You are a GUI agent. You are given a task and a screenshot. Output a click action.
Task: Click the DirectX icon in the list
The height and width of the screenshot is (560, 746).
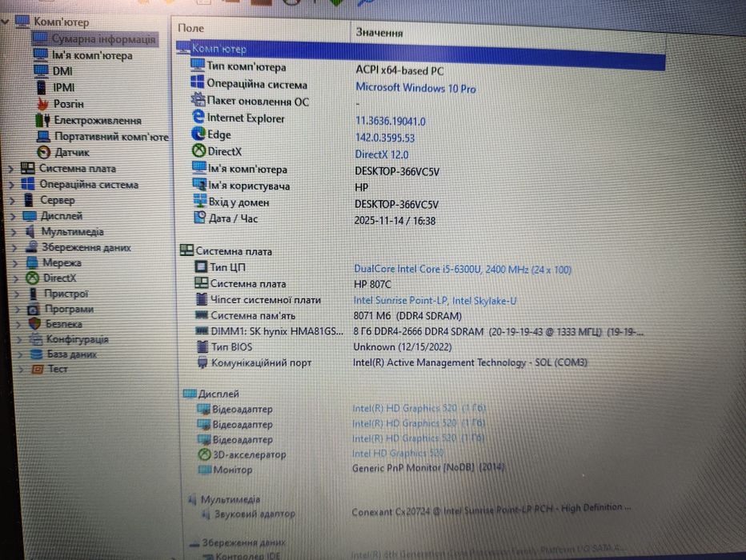[x=199, y=150]
